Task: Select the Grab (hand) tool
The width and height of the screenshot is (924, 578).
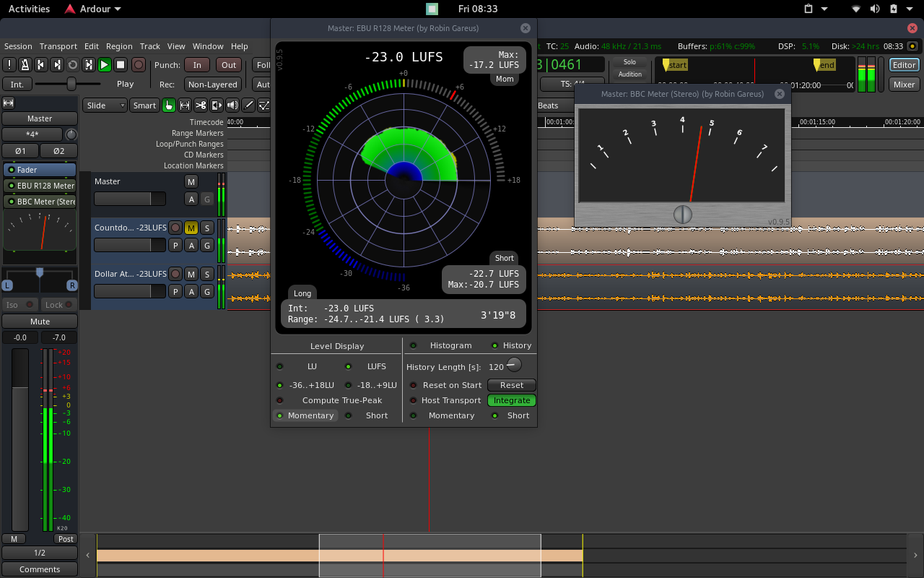Action: [168, 105]
